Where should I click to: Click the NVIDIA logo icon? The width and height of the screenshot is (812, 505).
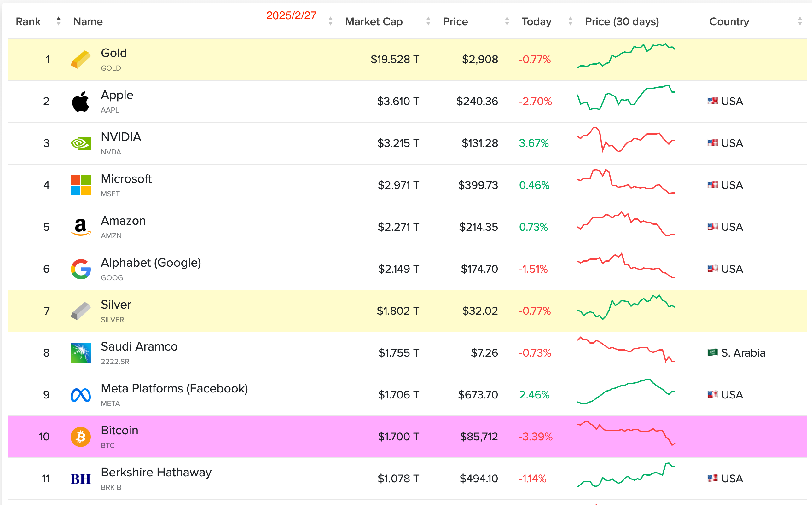coord(80,143)
